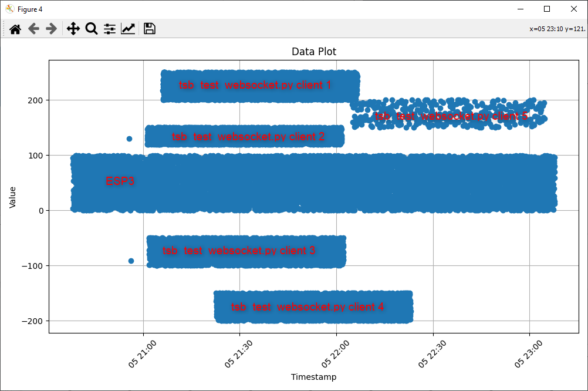
Task: Reset plot to original home view
Action: point(15,29)
